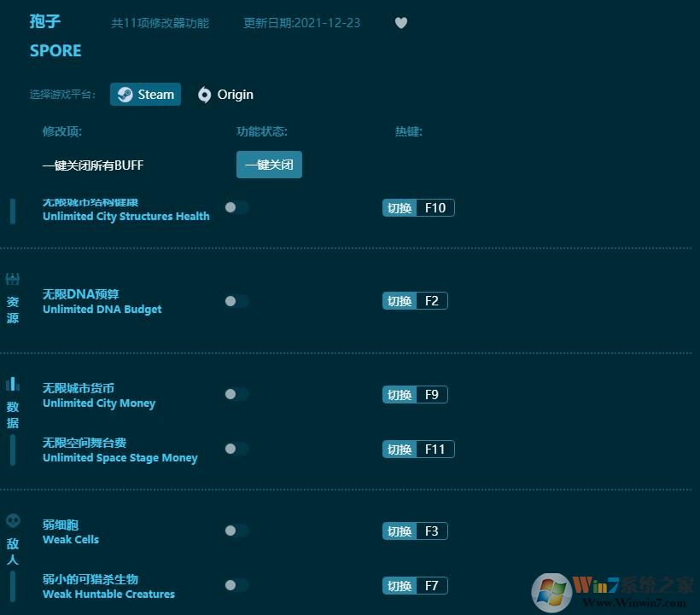Click the 资源 resources category icon
The height and width of the screenshot is (615, 700).
coord(13,279)
